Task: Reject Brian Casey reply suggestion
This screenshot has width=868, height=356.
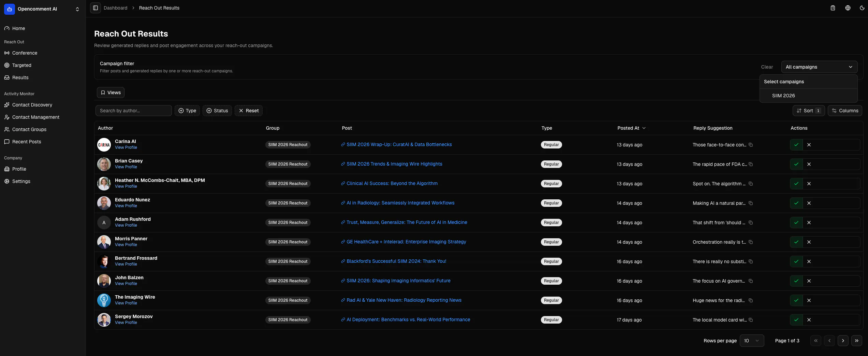Action: click(x=809, y=164)
